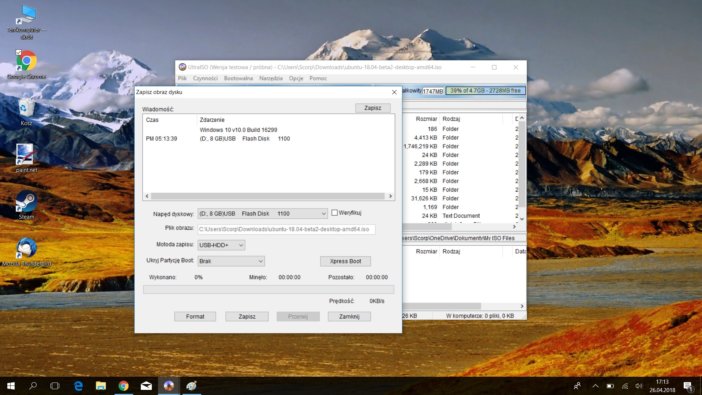Open the Action Center notifications icon

(688, 386)
